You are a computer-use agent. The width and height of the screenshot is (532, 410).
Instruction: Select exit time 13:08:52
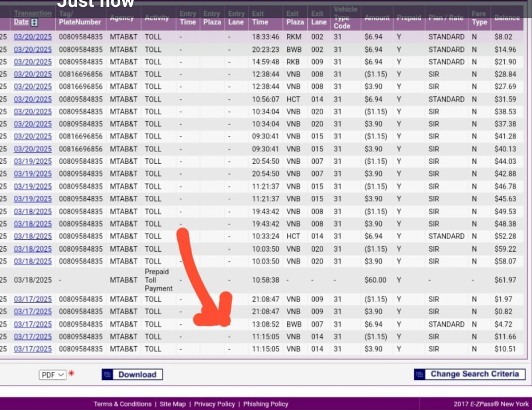pos(266,324)
